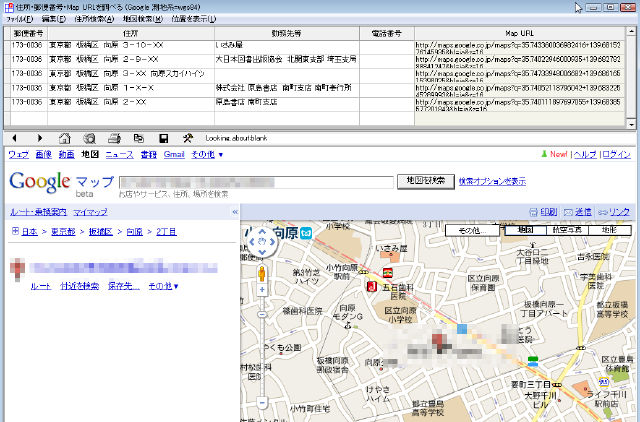The width and height of the screenshot is (640, 422).
Task: Go forward with the right arrow toolbar icon
Action: 40,138
